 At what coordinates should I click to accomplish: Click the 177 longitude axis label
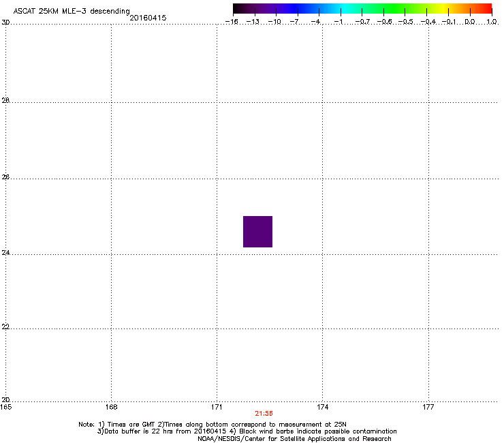coord(428,408)
